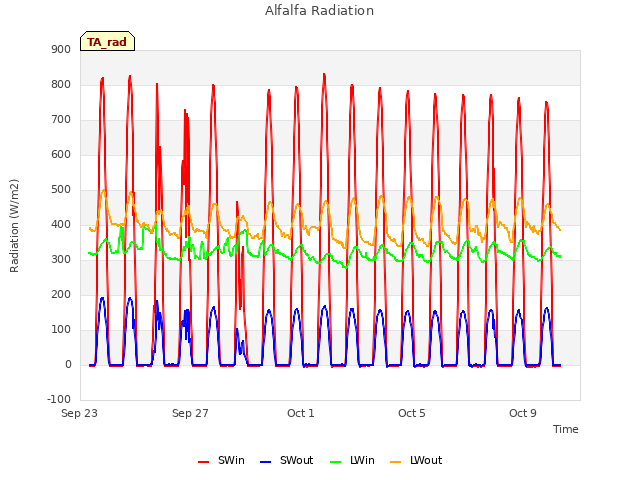Click the Radiation (W/m2) y-axis title
This screenshot has width=640, height=480.
(14, 226)
